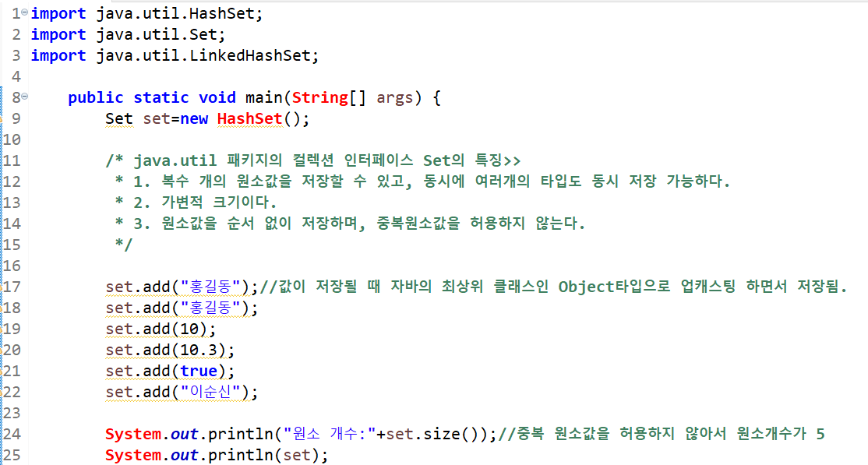Click the "원소 개수:" string on line 24
Screen dimensions: 868x465
tap(330, 434)
